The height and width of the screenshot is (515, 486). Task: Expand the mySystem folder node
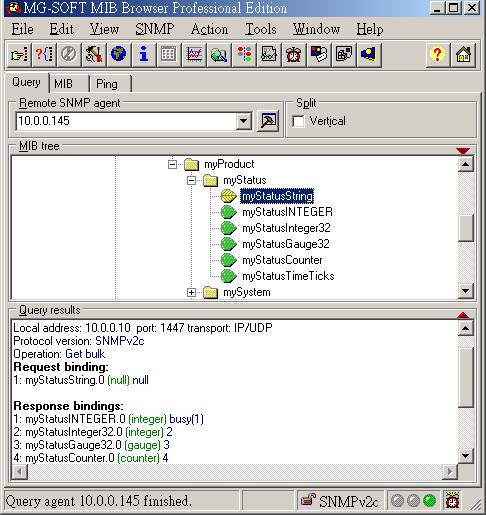pyautogui.click(x=191, y=292)
